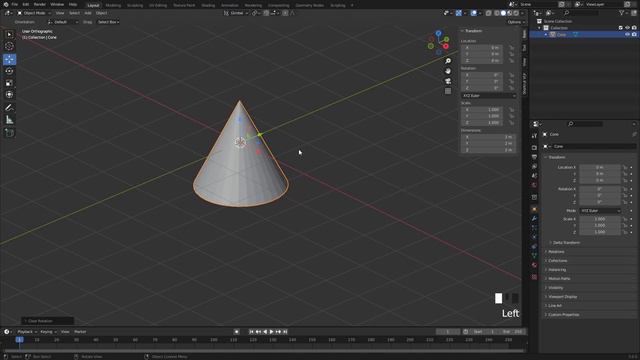Screen dimensions: 640x360
Task: Activate the Rotate tool
Action: [x=9, y=71]
